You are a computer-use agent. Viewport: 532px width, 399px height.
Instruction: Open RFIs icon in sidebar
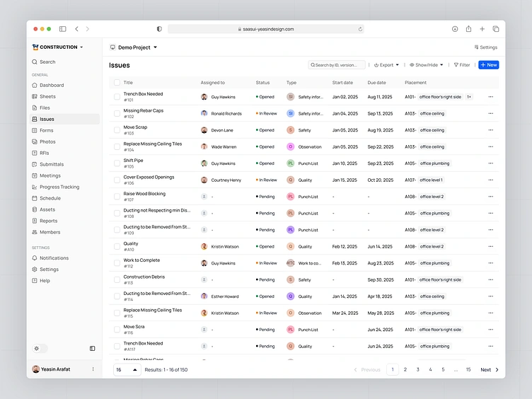tap(34, 153)
